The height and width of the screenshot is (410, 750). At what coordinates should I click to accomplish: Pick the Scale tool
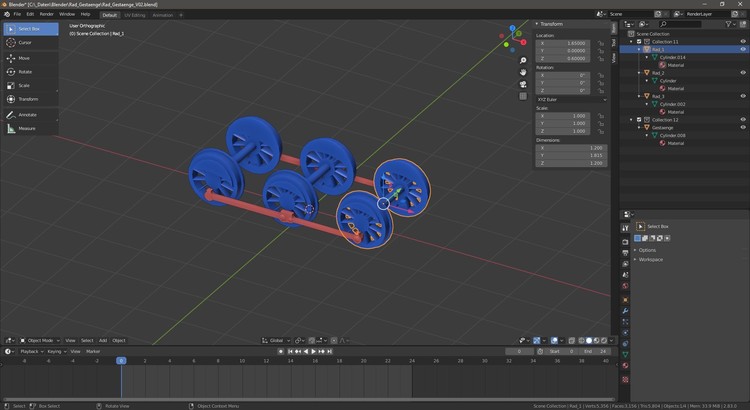25,86
